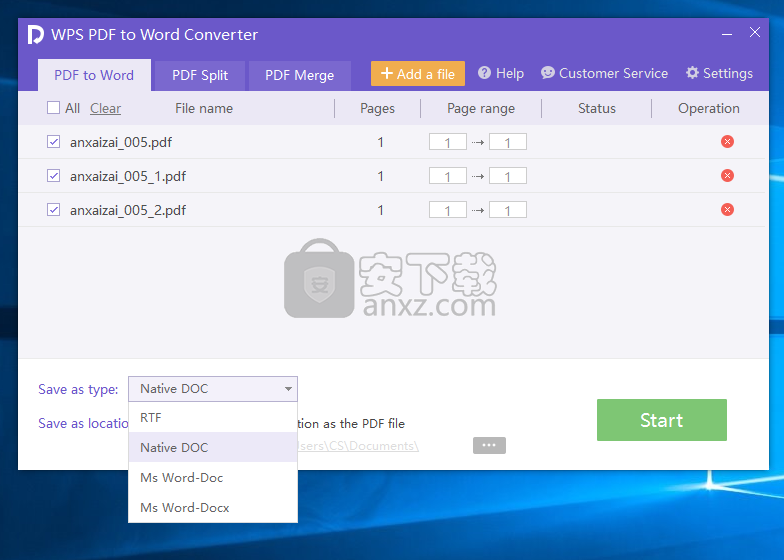Screen dimensions: 784x560
Task: Browse save location with the ellipsis button
Action: click(x=489, y=446)
